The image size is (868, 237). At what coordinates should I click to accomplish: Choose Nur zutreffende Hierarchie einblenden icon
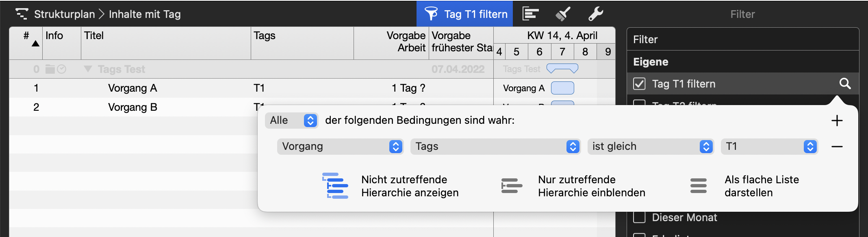(512, 186)
